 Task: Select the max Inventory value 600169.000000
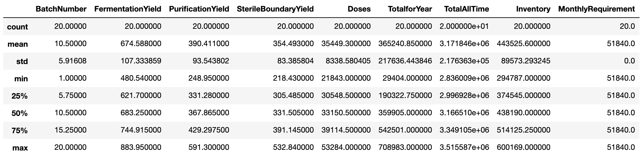click(x=523, y=147)
